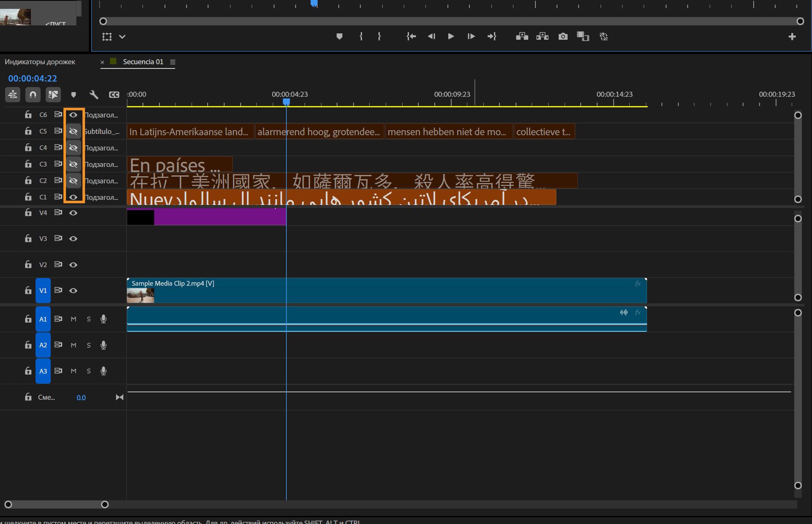Toggle Linked Selection in timeline toolbar
The height and width of the screenshot is (524, 812).
pos(53,95)
